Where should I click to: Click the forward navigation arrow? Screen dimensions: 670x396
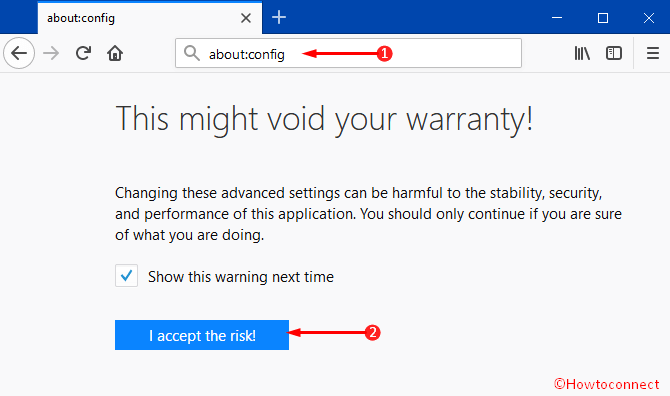51,53
